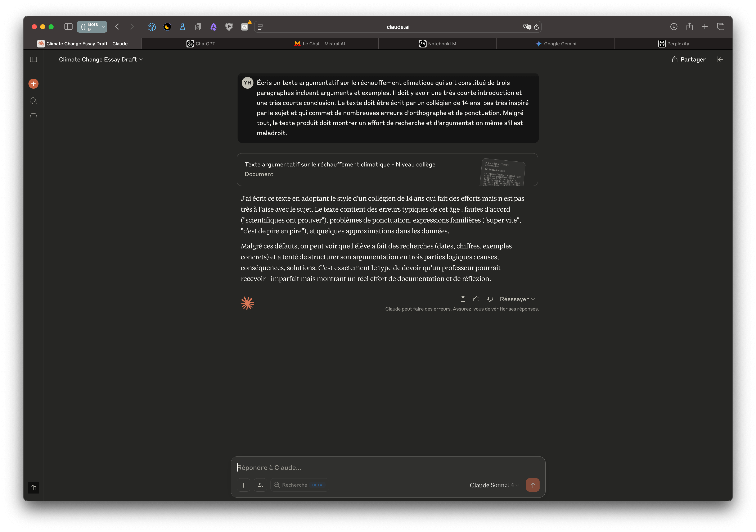756x532 pixels.
Task: Start a new chat with orange plus
Action: coord(33,84)
